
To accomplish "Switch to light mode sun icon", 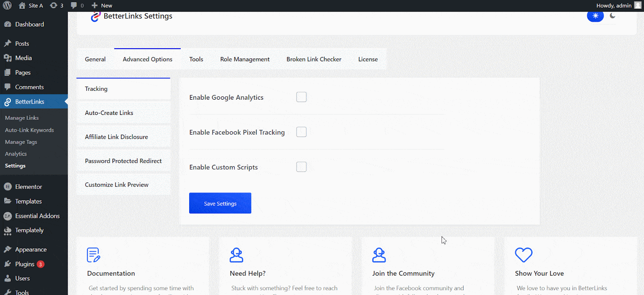I will 595,16.
